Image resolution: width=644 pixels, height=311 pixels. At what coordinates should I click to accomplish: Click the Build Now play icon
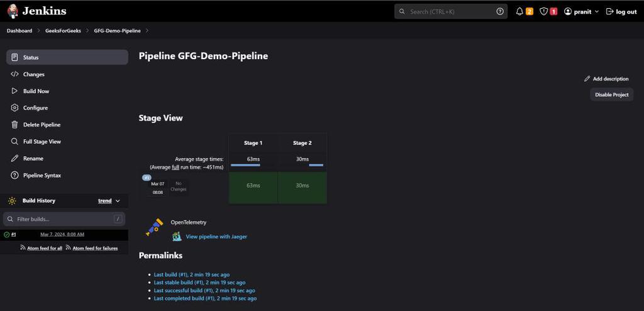[x=15, y=91]
